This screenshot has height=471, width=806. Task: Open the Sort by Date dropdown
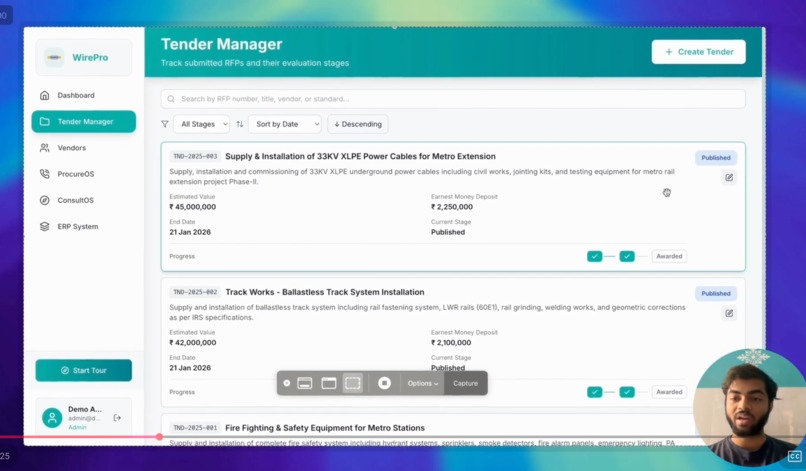click(x=285, y=124)
